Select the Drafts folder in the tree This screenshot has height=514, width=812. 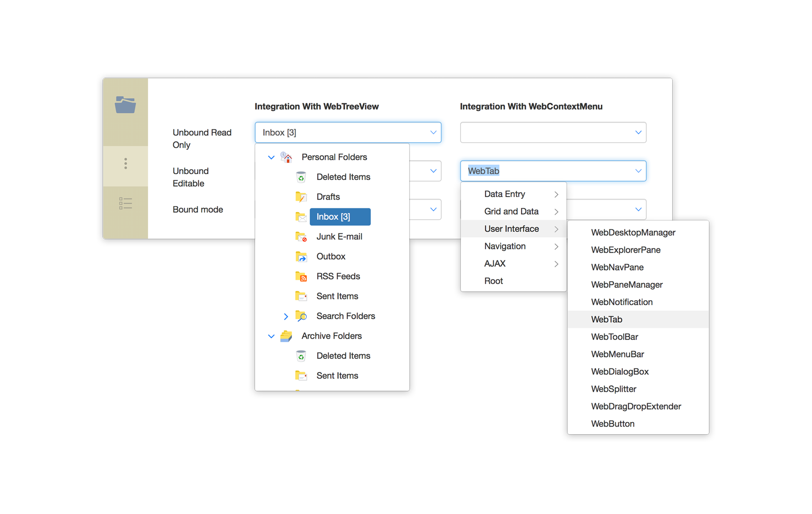coord(328,197)
